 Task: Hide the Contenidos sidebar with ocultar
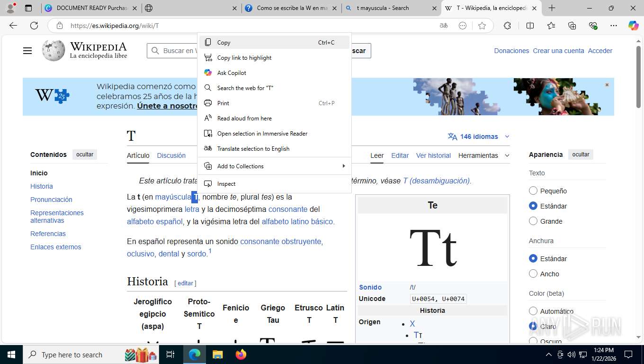85,155
